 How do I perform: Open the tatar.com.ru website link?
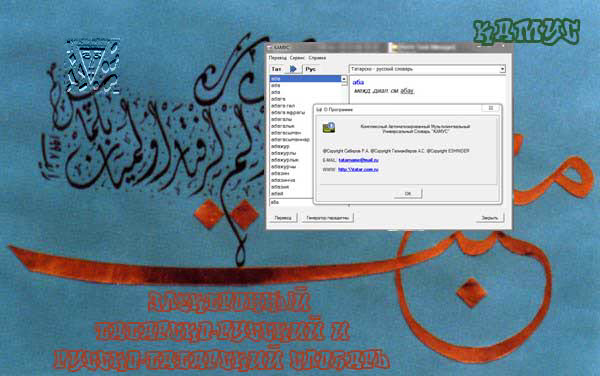[x=358, y=169]
